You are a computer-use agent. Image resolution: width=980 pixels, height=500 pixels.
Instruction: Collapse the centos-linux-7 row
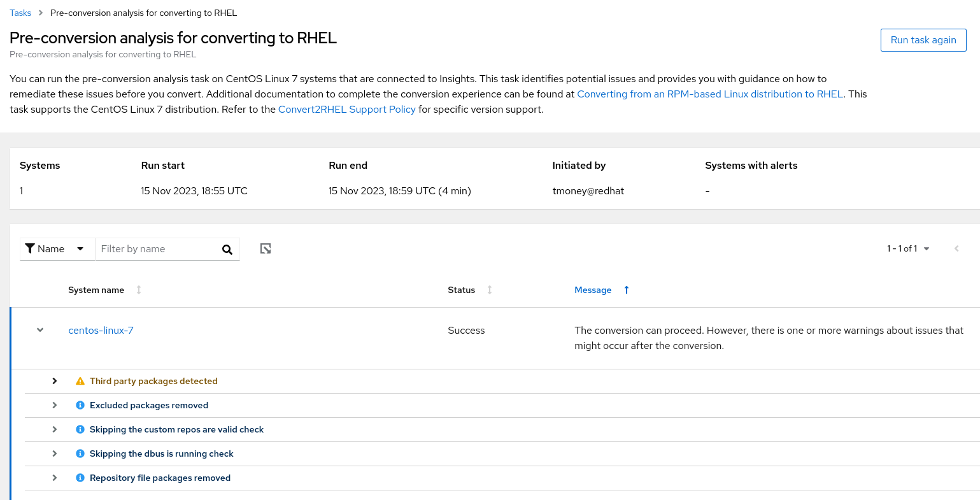point(40,330)
